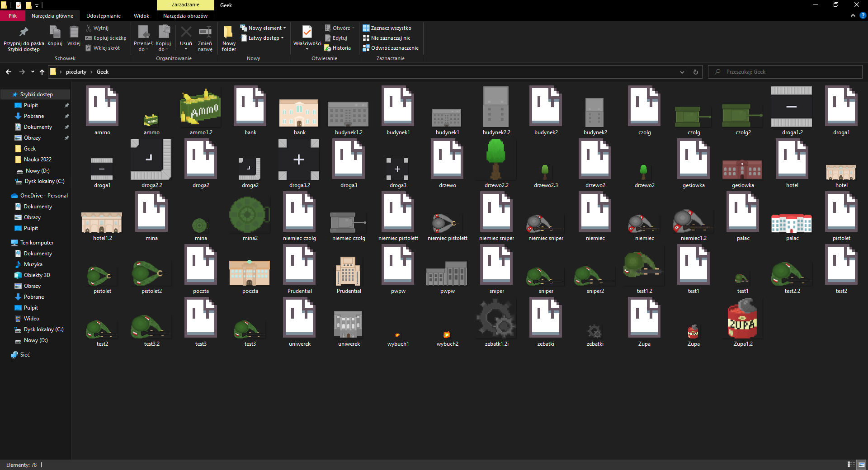Switch to details view in status bar
The image size is (868, 470).
(x=851, y=465)
